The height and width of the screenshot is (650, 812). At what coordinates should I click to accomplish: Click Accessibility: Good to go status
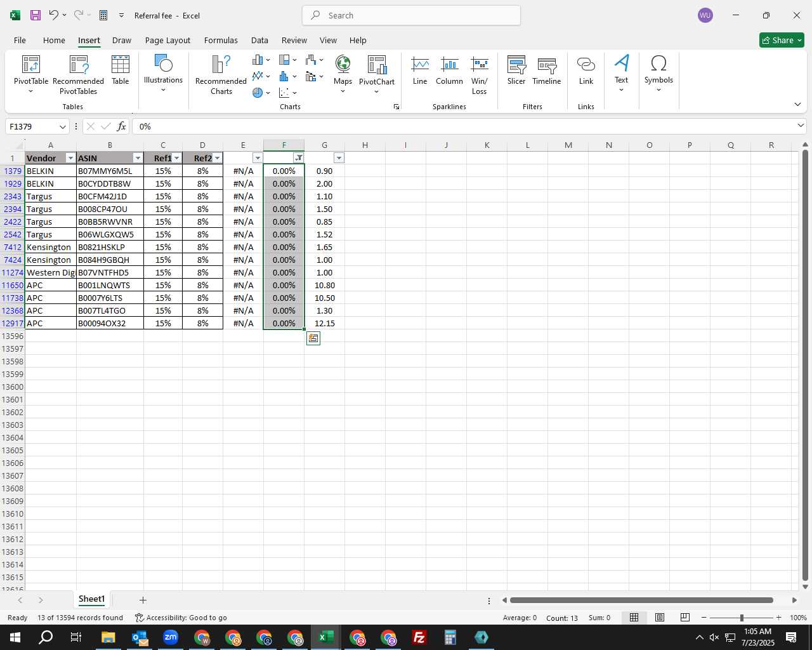181,618
